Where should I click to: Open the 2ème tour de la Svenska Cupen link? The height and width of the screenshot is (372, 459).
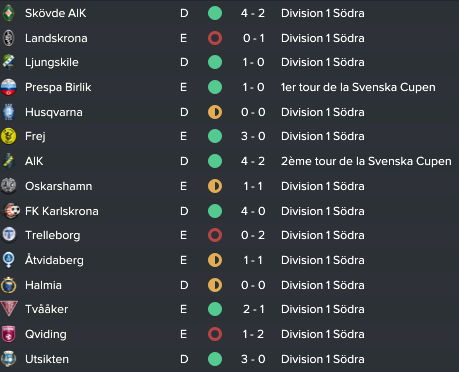pos(366,161)
